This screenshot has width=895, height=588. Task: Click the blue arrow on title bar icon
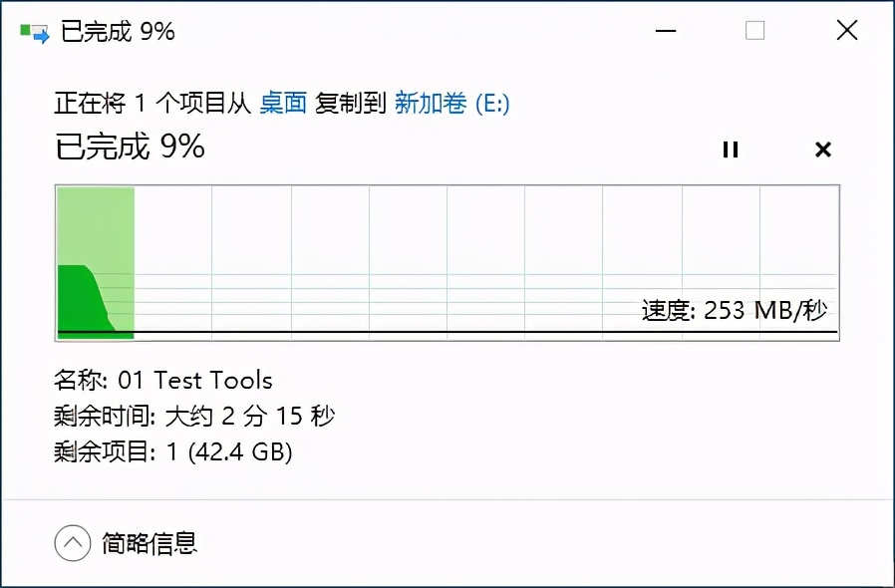click(40, 36)
